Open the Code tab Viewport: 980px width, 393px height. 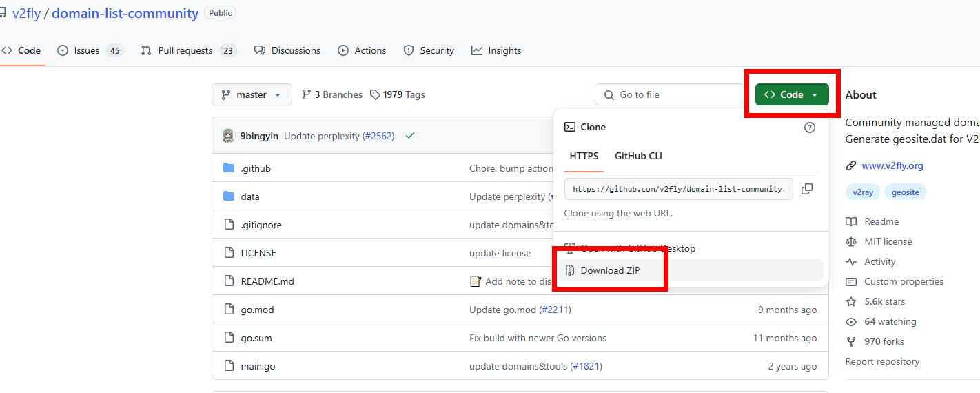pyautogui.click(x=21, y=50)
